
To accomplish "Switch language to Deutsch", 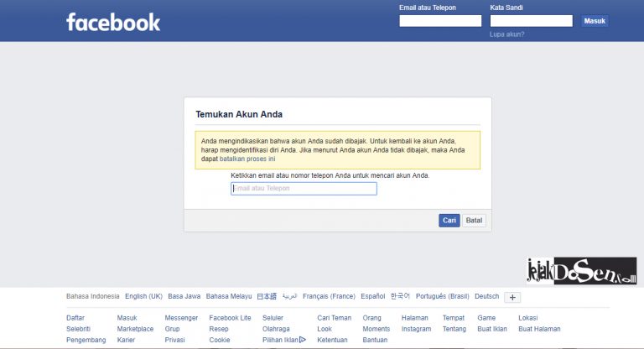I will click(x=486, y=296).
